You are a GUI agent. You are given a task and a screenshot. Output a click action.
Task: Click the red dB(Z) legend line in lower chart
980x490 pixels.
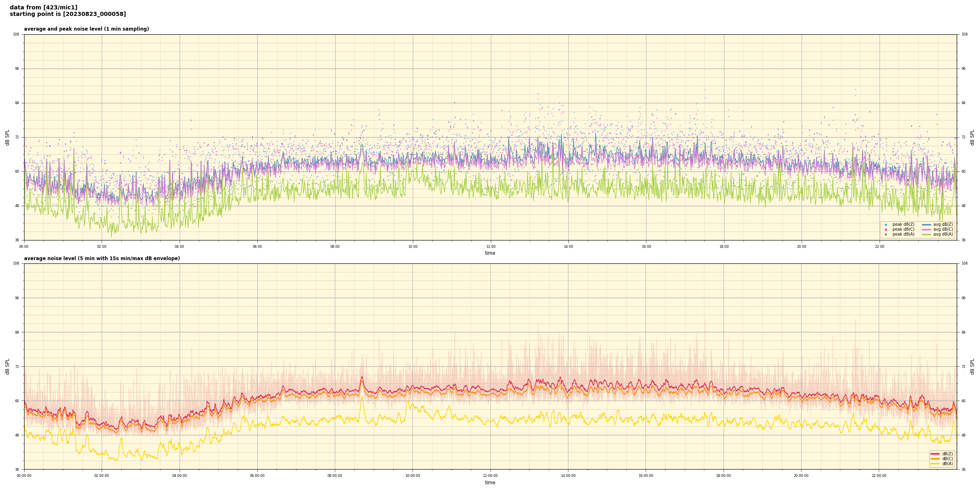pos(935,454)
